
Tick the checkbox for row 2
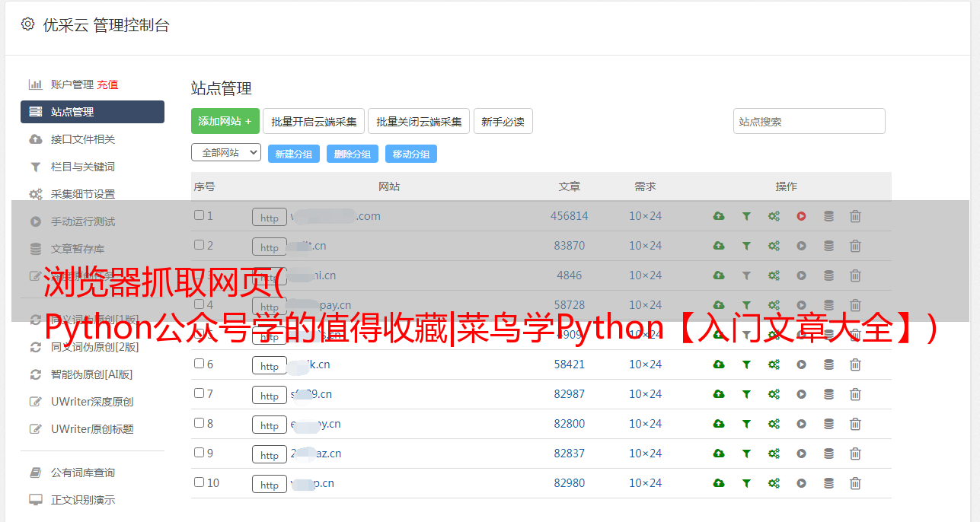pyautogui.click(x=199, y=245)
